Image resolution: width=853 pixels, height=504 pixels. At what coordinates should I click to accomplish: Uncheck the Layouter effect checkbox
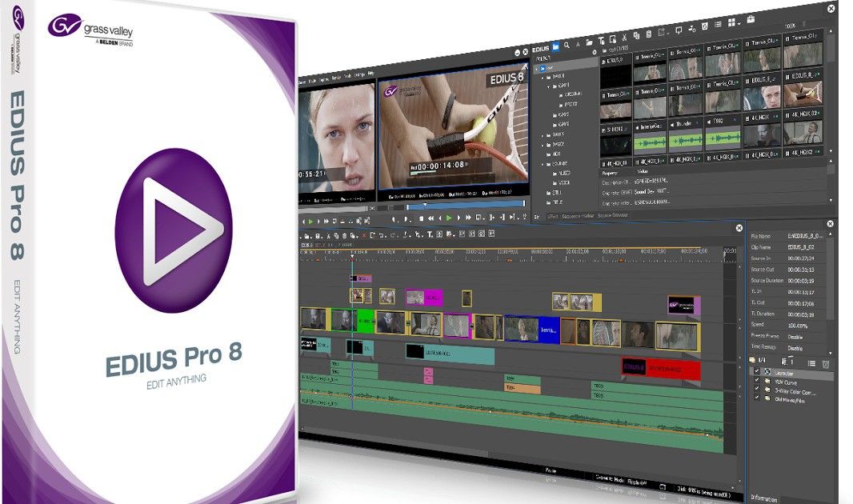(757, 372)
